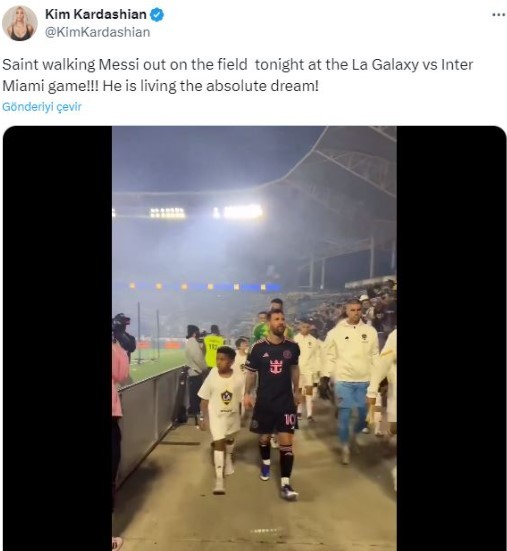The width and height of the screenshot is (507, 551).
Task: Click the dotted indicator at video bottom
Action: click(265, 531)
